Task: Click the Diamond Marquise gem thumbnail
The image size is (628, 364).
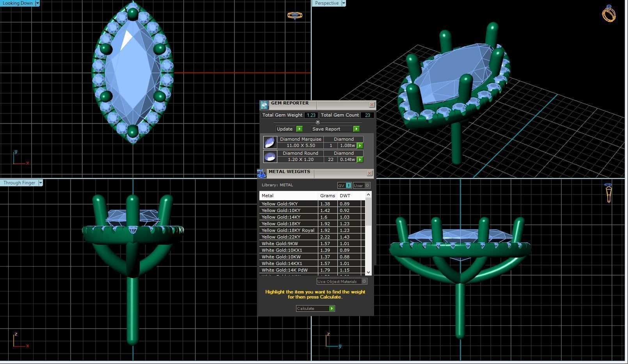Action: 270,142
